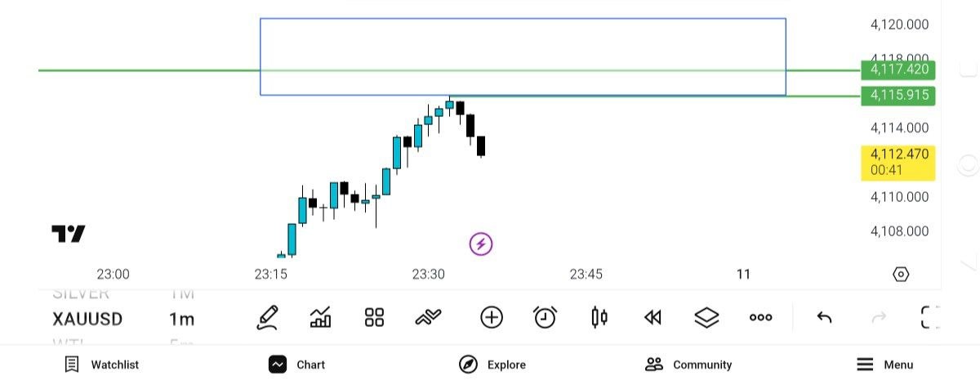Viewport: 980px width, 385px height.
Task: Start bar replay with rewind icon
Action: click(x=653, y=317)
